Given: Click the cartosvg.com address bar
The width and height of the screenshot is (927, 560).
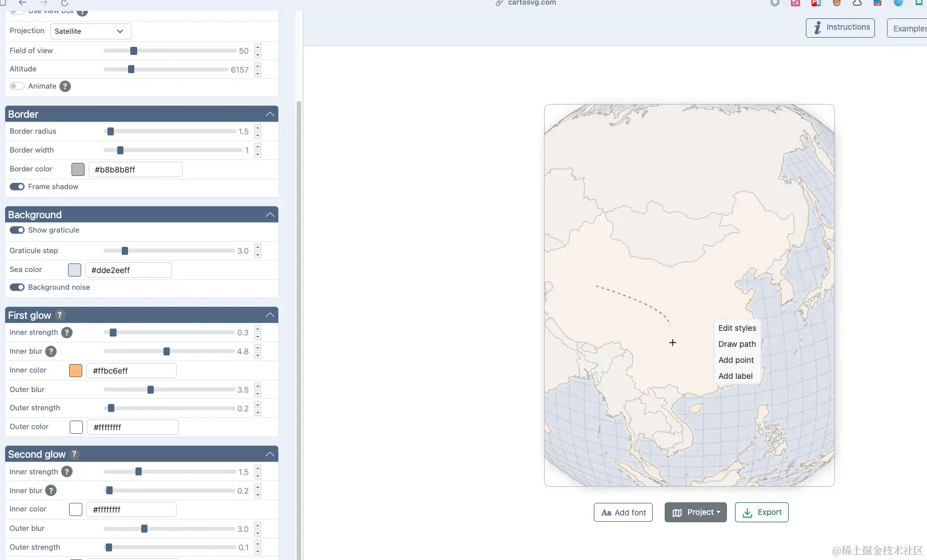Looking at the screenshot, I should coord(526,3).
